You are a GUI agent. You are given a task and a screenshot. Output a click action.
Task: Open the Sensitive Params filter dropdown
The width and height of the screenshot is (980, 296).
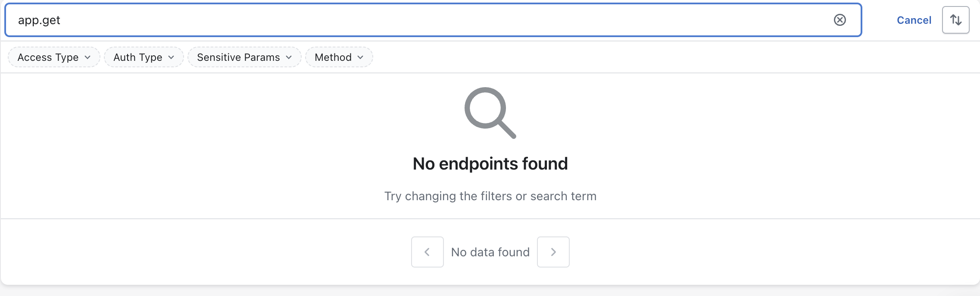coord(244,57)
